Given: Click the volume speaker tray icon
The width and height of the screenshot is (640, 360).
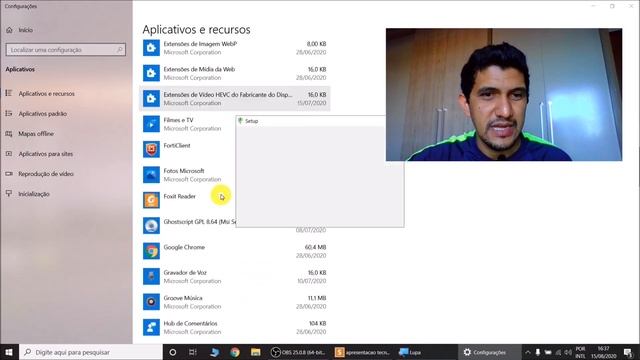Looking at the screenshot, I should tap(568, 352).
